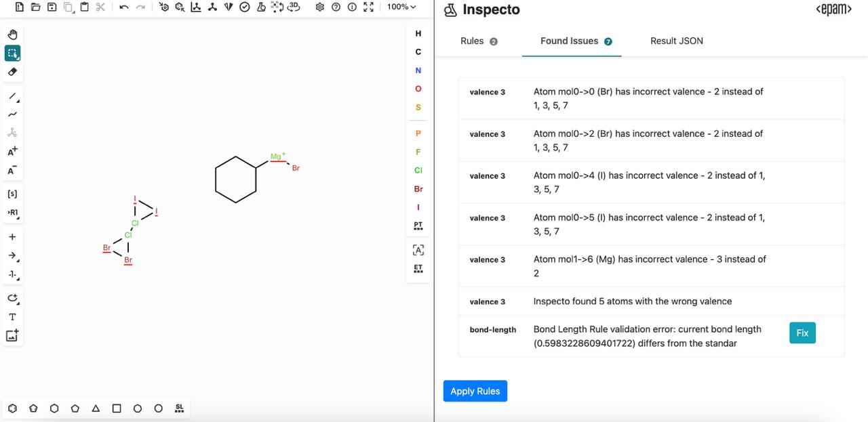
Task: Click the Clear Canvas icon
Action: [19, 7]
